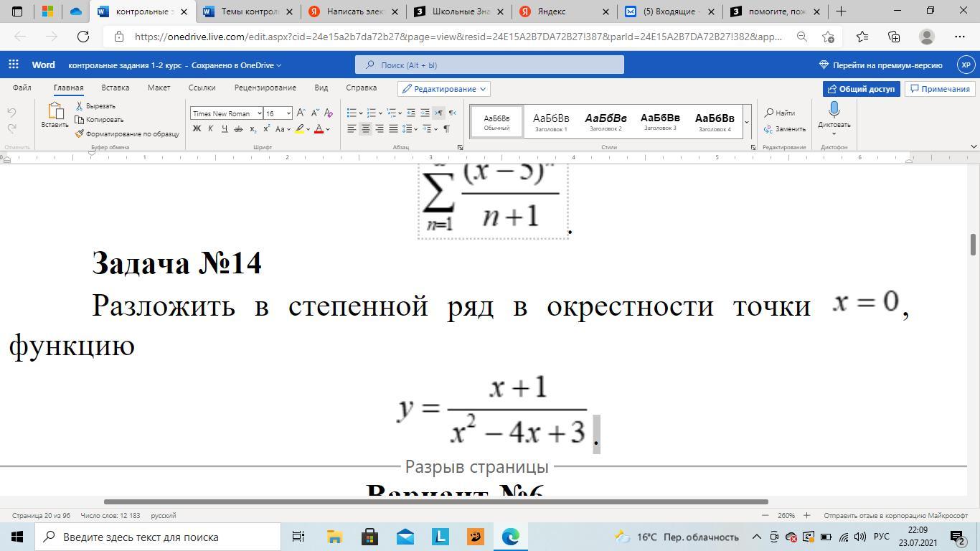Viewport: 980px width, 551px height.
Task: Set right-to-left text direction
Action: 452,113
